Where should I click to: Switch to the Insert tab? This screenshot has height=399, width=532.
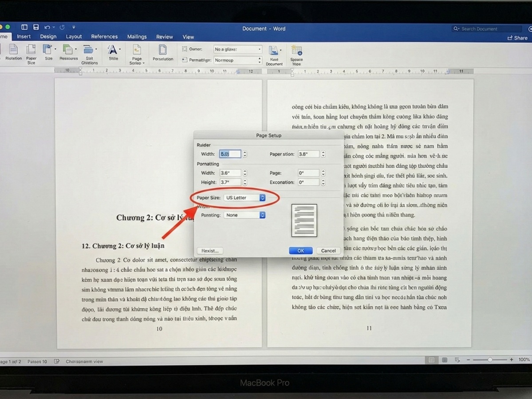click(x=24, y=37)
